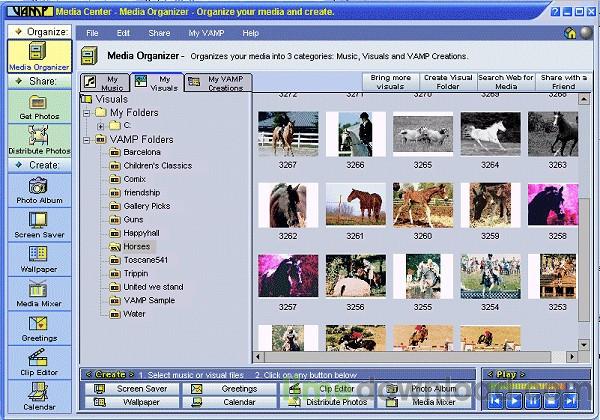This screenshot has height=420, width=600.
Task: Expand the C: drive folder node
Action: tap(101, 126)
